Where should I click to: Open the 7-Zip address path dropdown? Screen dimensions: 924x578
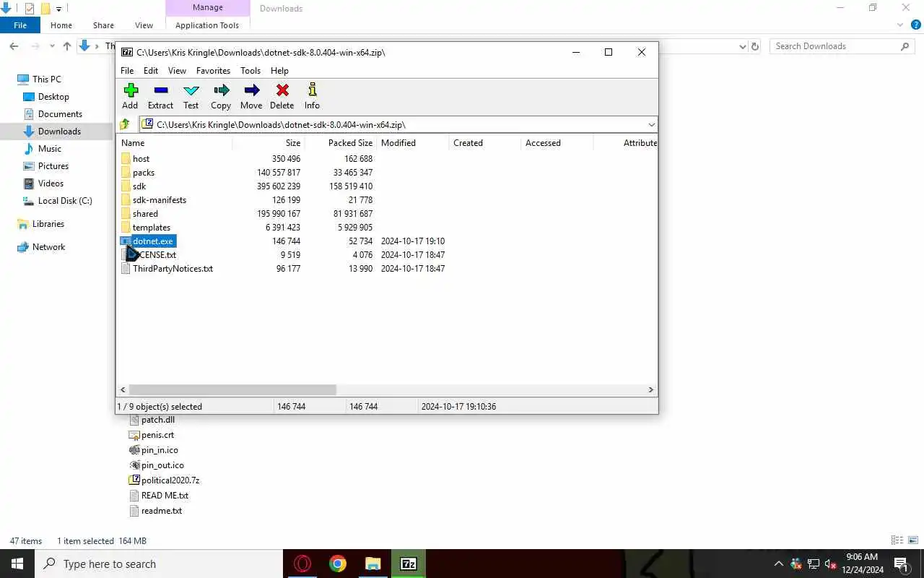651,124
